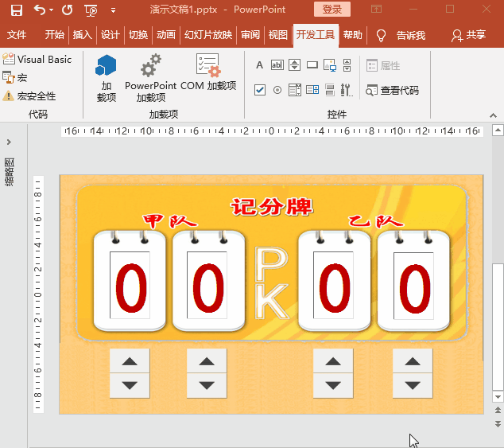Click the 乙队 tens digit text box
The height and width of the screenshot is (448, 504).
[x=333, y=285]
